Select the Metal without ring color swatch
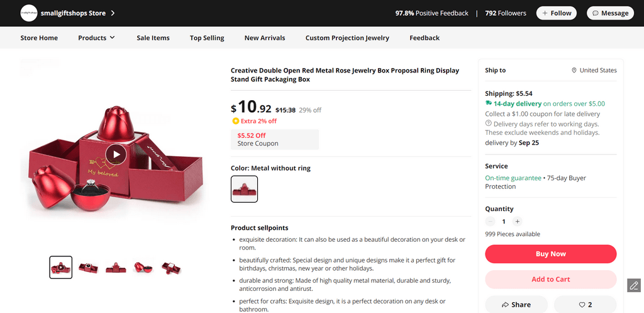The width and height of the screenshot is (644, 313). pos(244,189)
